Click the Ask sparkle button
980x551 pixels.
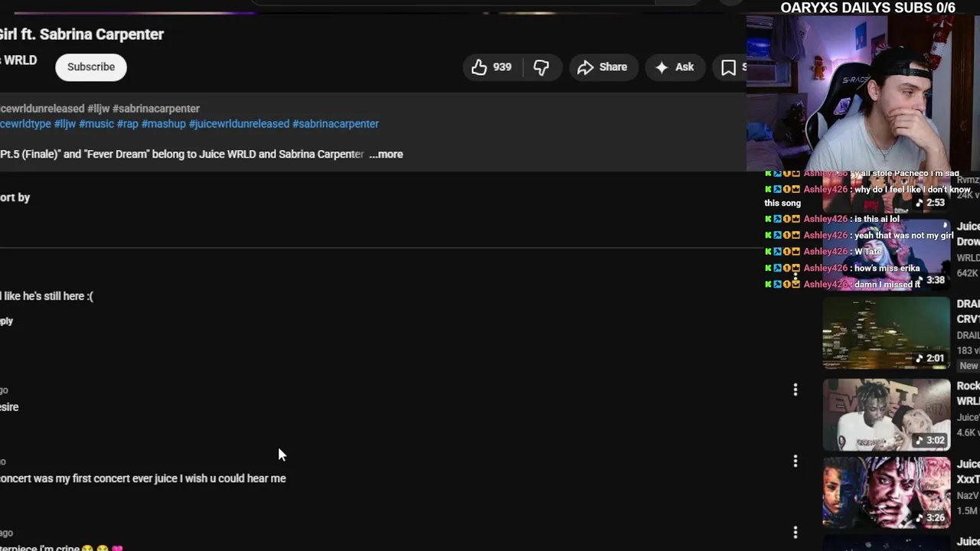tap(675, 67)
